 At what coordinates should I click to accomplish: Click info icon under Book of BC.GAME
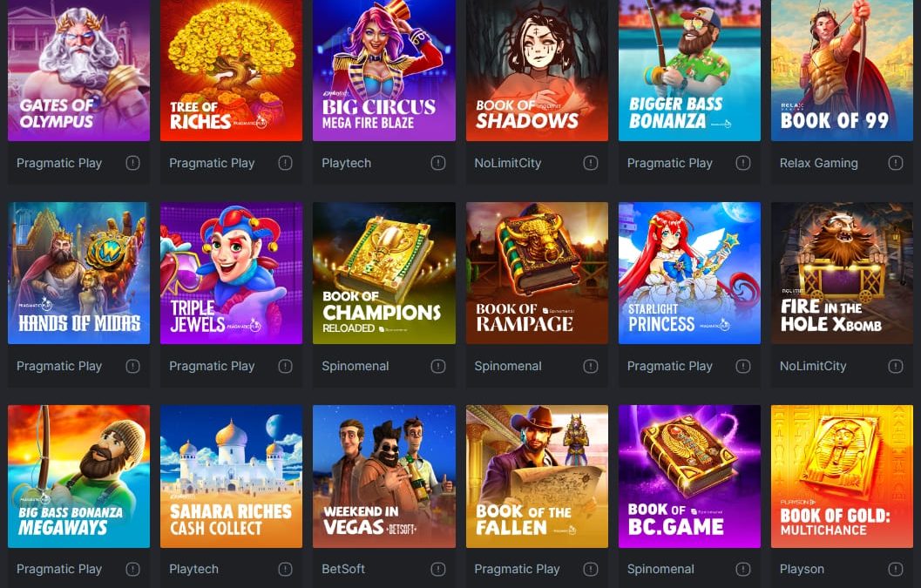coord(743,569)
